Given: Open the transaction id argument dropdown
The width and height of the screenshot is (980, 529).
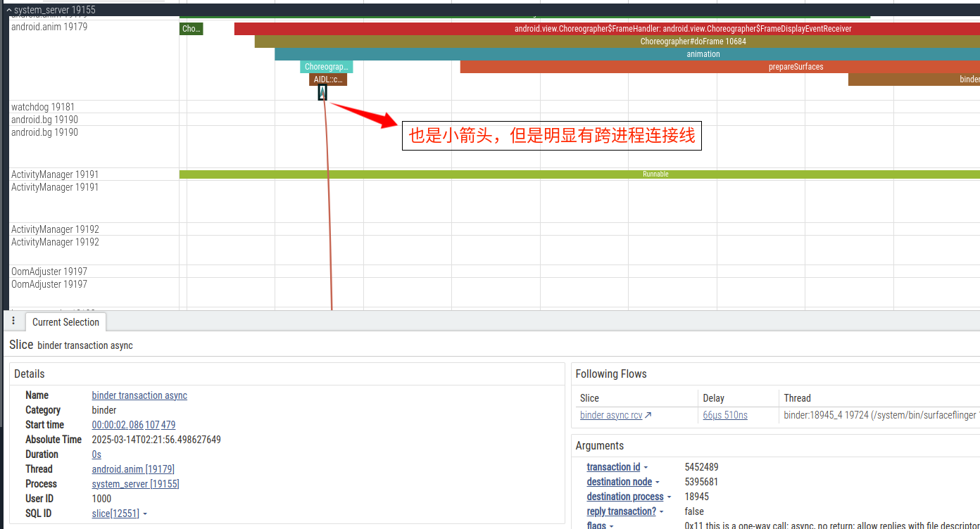Looking at the screenshot, I should [x=617, y=467].
